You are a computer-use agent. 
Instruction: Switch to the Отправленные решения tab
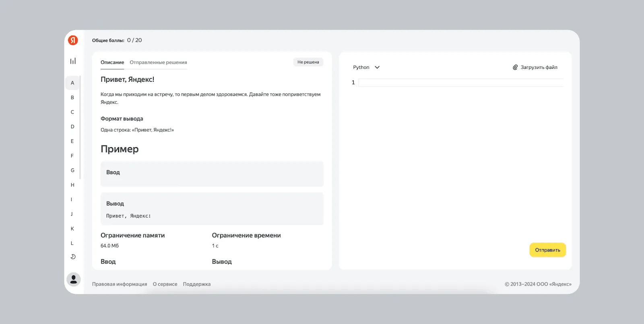158,62
